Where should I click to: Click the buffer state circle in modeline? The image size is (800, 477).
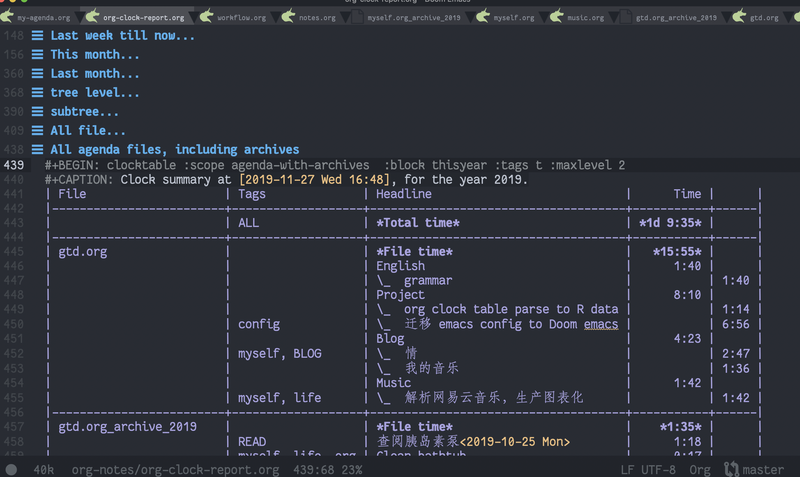point(11,470)
